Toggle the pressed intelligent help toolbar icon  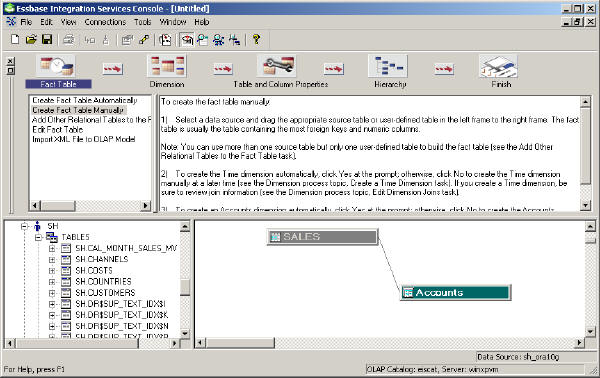(x=187, y=39)
